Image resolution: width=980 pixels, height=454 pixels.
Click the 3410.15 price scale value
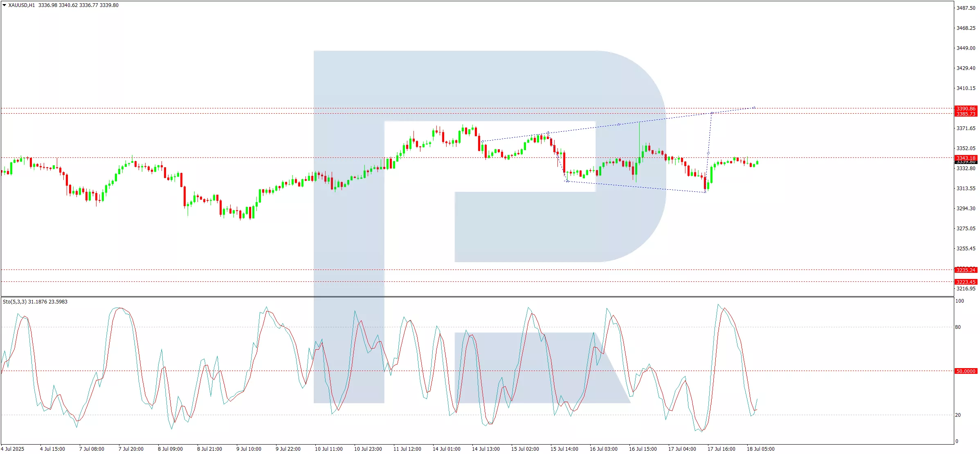966,88
